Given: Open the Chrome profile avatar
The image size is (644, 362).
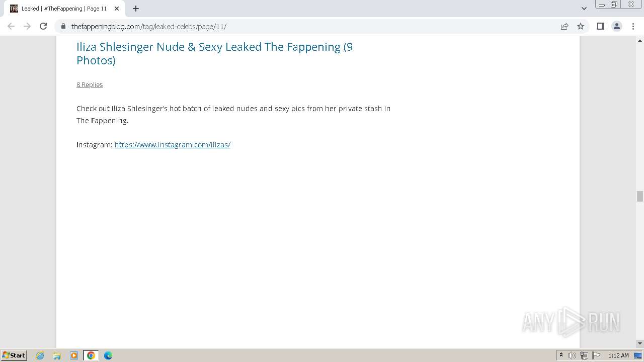Looking at the screenshot, I should point(616,26).
